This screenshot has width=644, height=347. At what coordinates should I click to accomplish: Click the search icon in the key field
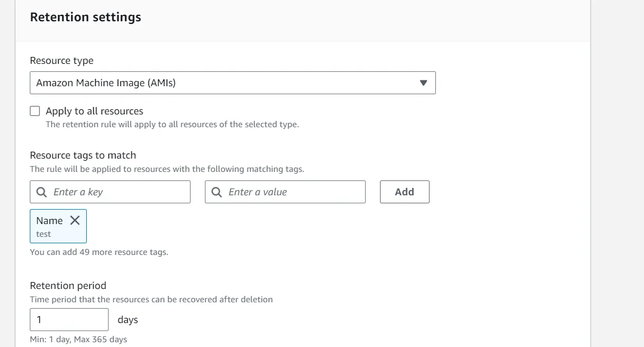pos(42,192)
